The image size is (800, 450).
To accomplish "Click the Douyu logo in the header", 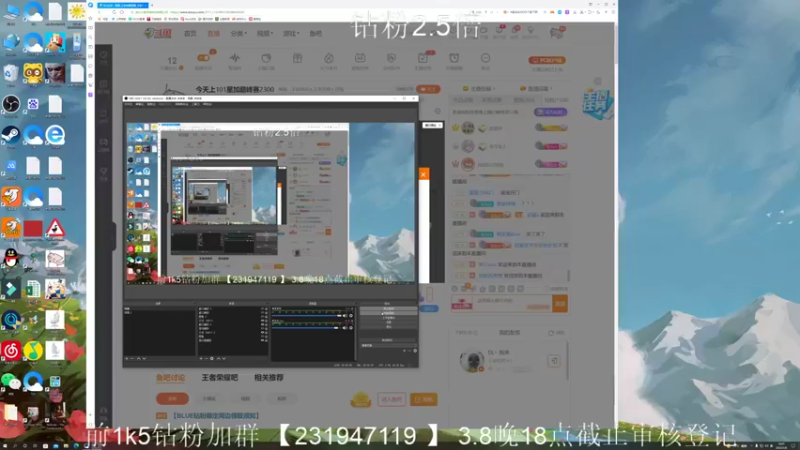I will click(158, 33).
